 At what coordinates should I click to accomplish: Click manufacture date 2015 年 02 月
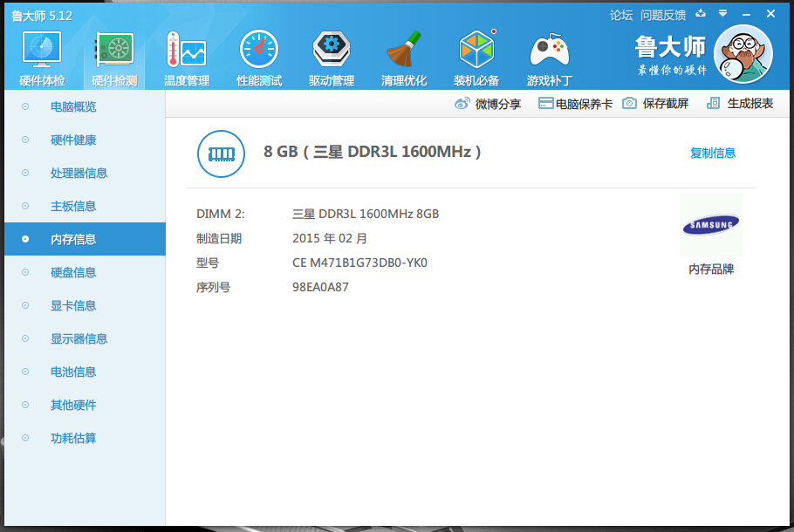tap(330, 238)
